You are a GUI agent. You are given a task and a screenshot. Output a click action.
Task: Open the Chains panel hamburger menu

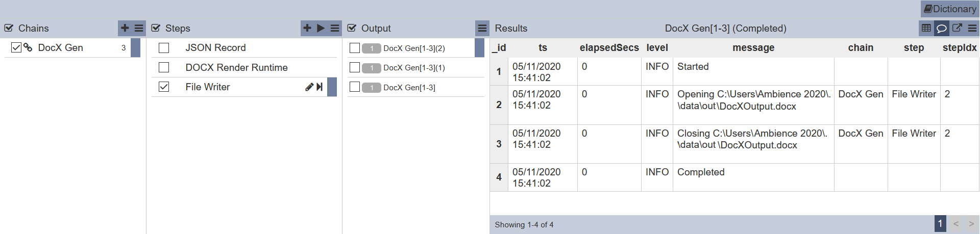139,28
